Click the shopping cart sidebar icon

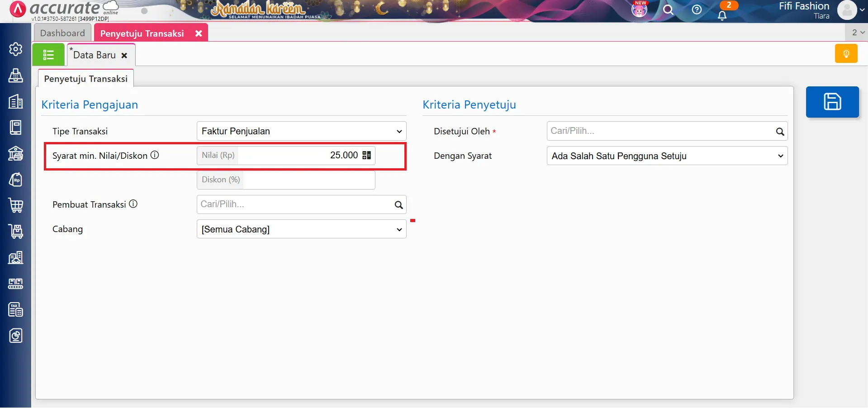coord(16,205)
